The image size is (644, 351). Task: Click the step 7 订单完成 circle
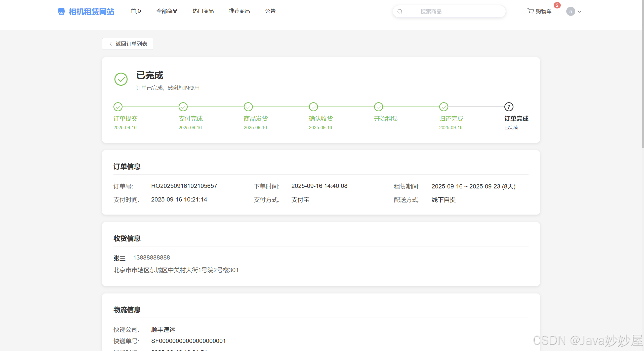pos(509,107)
